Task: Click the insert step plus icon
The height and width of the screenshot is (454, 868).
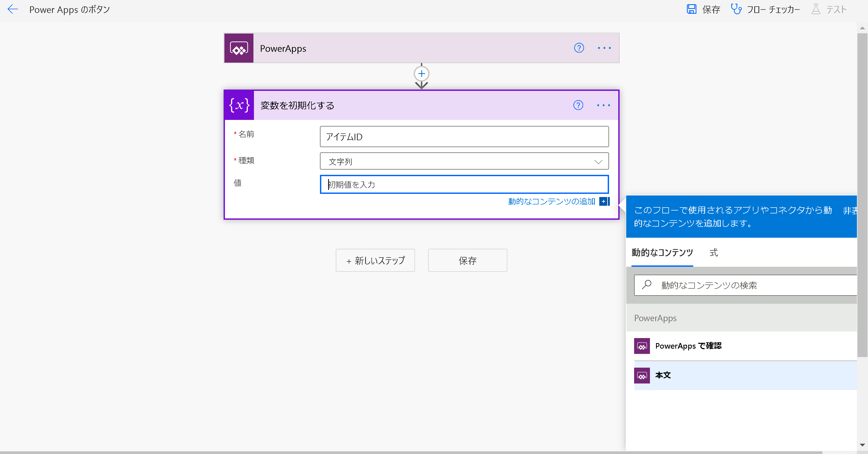Action: [x=421, y=73]
